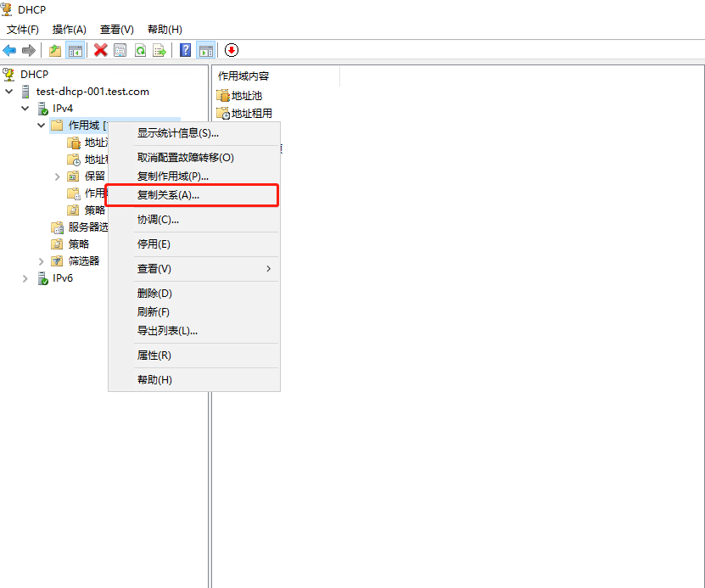Choose 刷新(F) in context menu
The width and height of the screenshot is (705, 588).
coord(194,312)
